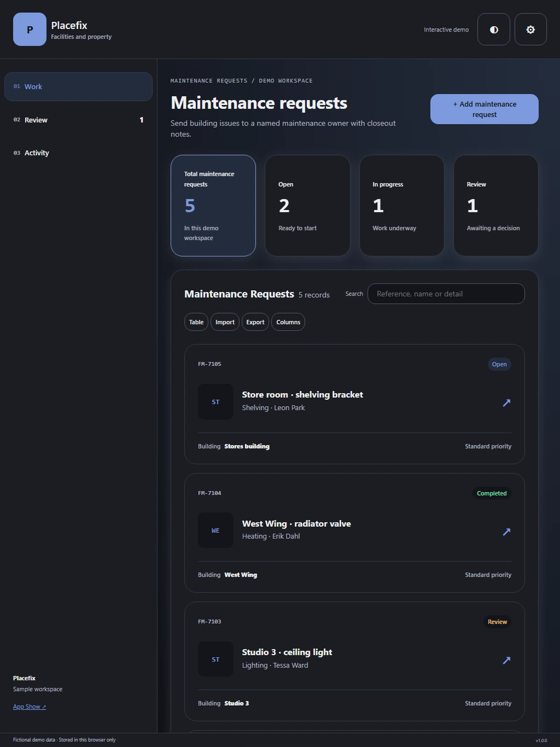
Task: Click the Export button
Action: click(x=255, y=322)
